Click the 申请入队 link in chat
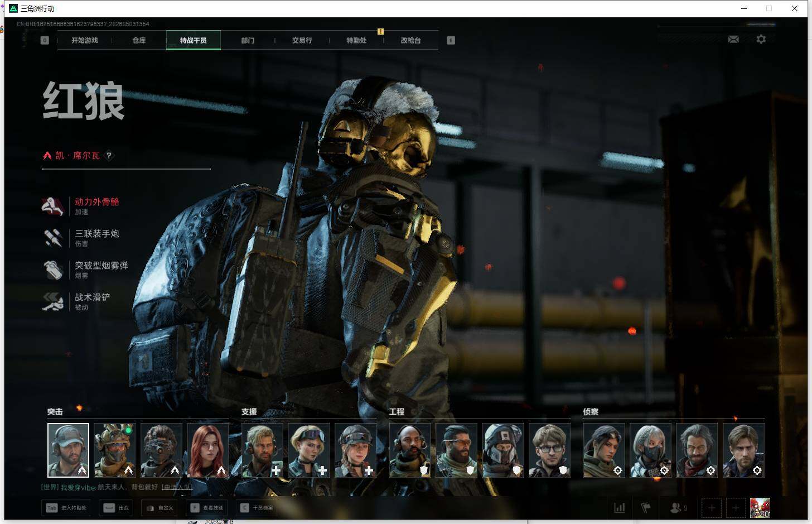Image resolution: width=812 pixels, height=524 pixels. 177,487
